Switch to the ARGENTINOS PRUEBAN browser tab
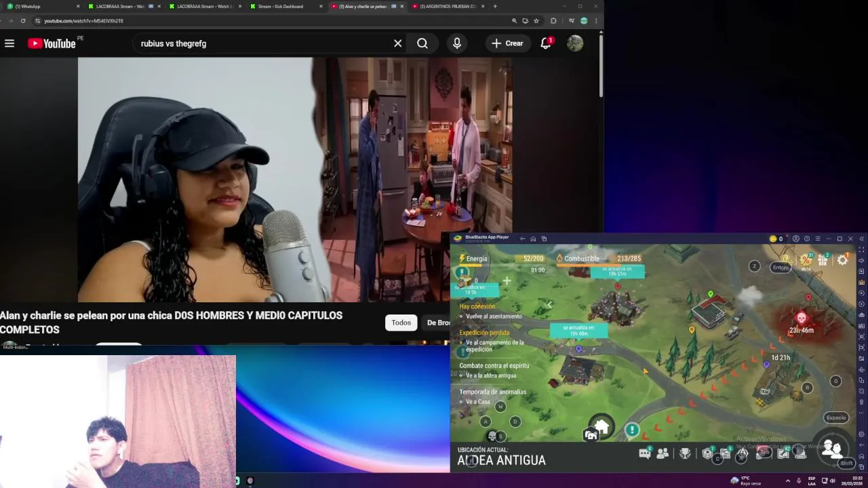The image size is (868, 488). click(x=449, y=6)
